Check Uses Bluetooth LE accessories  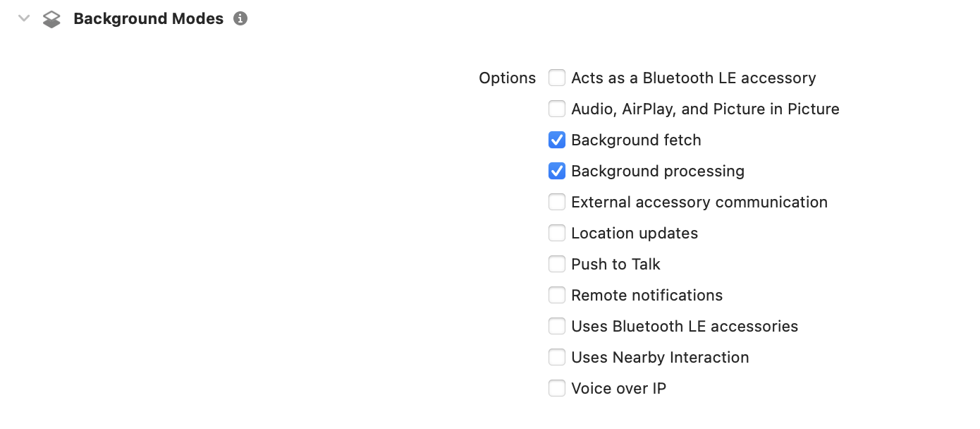click(557, 326)
